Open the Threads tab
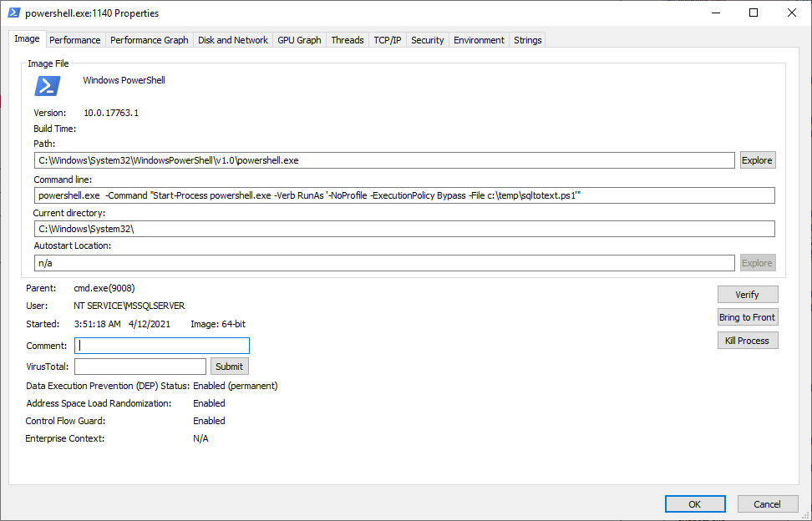Viewport: 812px width, 521px height. [x=348, y=40]
